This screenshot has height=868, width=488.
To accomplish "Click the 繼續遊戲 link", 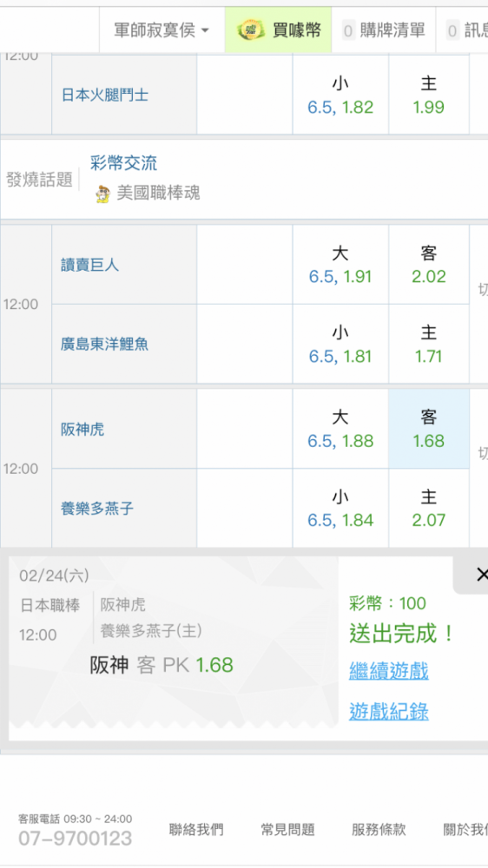I will (389, 672).
